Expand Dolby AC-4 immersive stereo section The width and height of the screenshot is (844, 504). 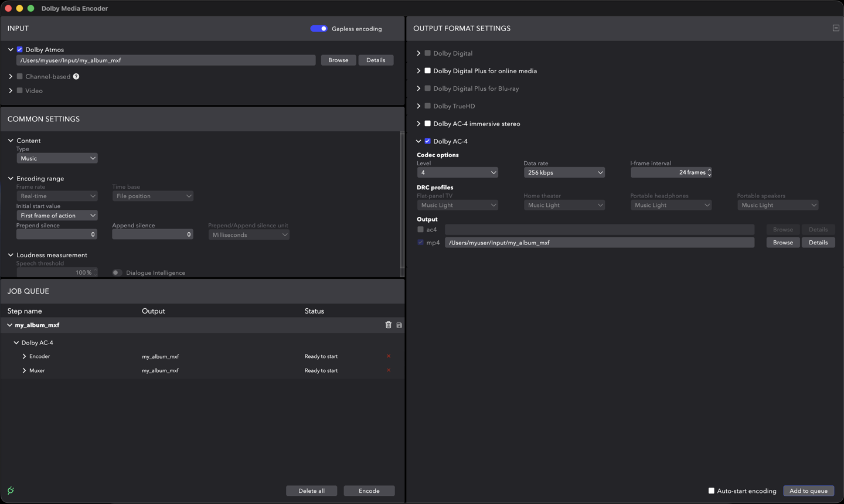(418, 124)
